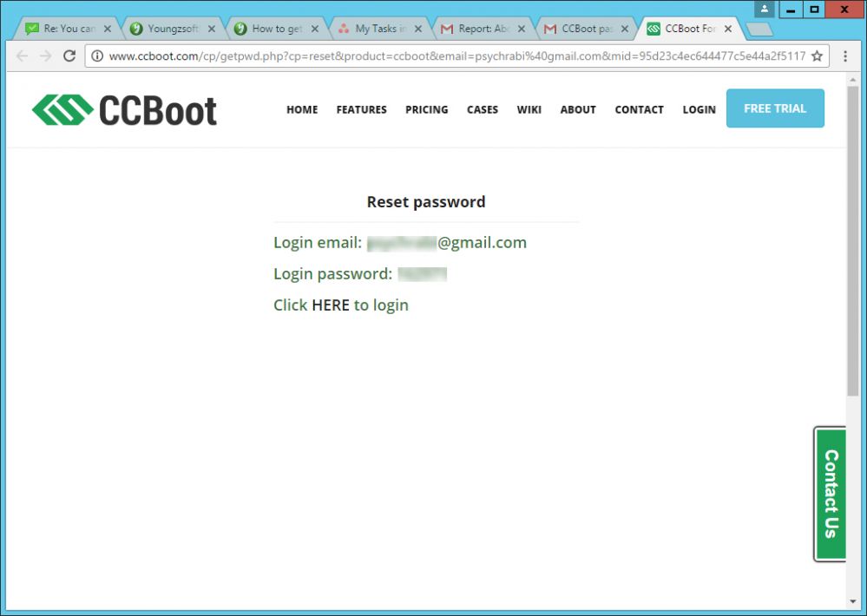Open FEATURES in the site navigation
The height and width of the screenshot is (616, 867).
[362, 109]
